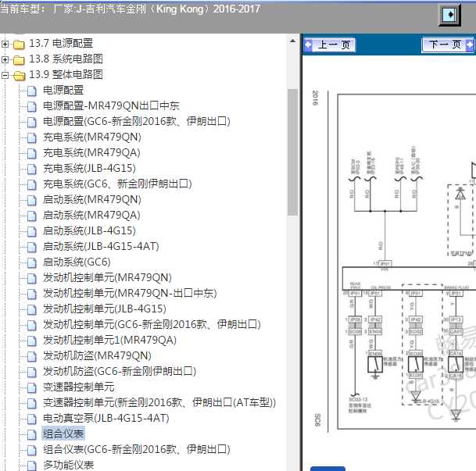Go to next page with 下一页
The width and height of the screenshot is (476, 471).
click(448, 45)
